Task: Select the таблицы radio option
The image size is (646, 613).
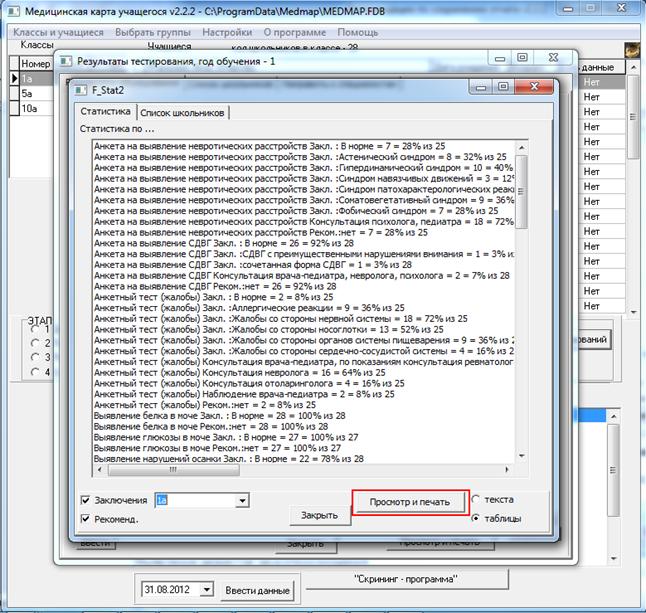Action: (x=476, y=517)
